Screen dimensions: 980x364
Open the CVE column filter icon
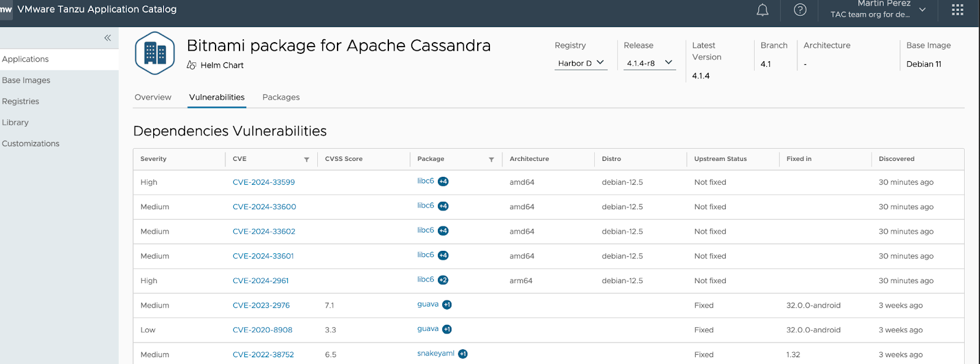(x=307, y=159)
